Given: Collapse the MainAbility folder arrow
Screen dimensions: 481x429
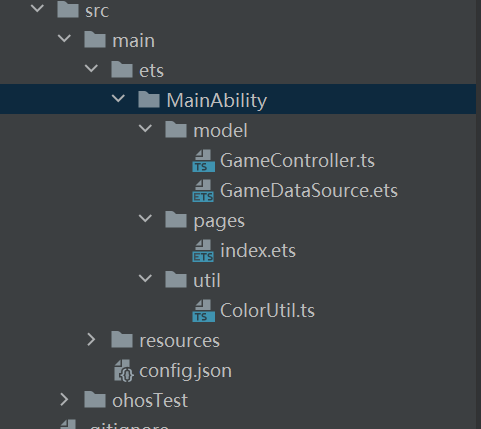Looking at the screenshot, I should point(118,98).
